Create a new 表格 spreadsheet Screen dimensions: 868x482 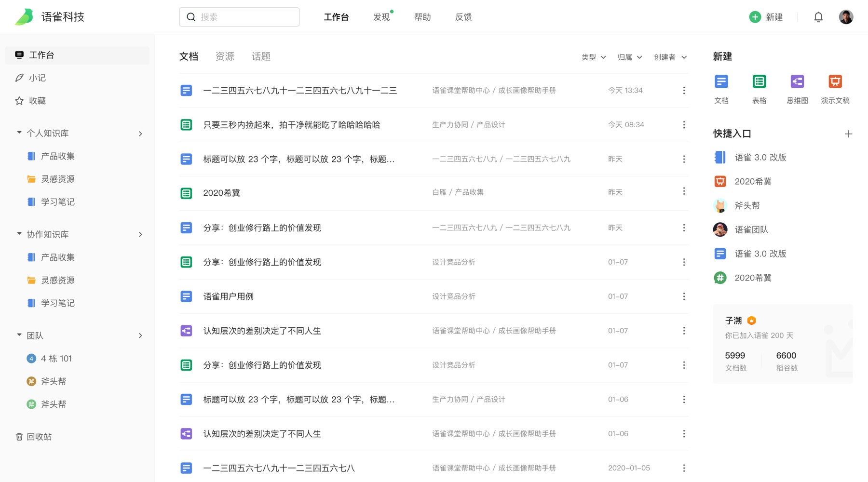pyautogui.click(x=759, y=89)
